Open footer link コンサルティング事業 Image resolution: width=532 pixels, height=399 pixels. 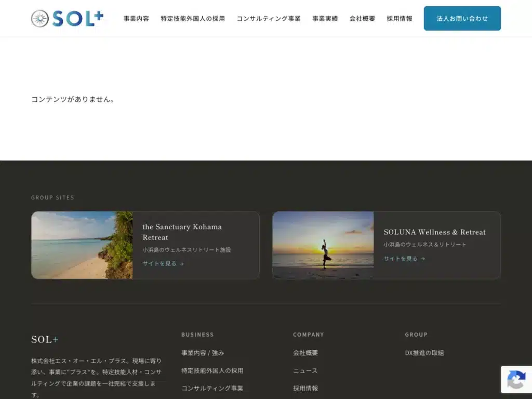click(x=212, y=388)
